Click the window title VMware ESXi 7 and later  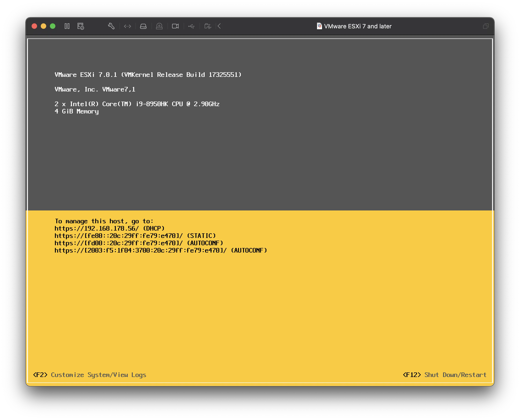[357, 26]
